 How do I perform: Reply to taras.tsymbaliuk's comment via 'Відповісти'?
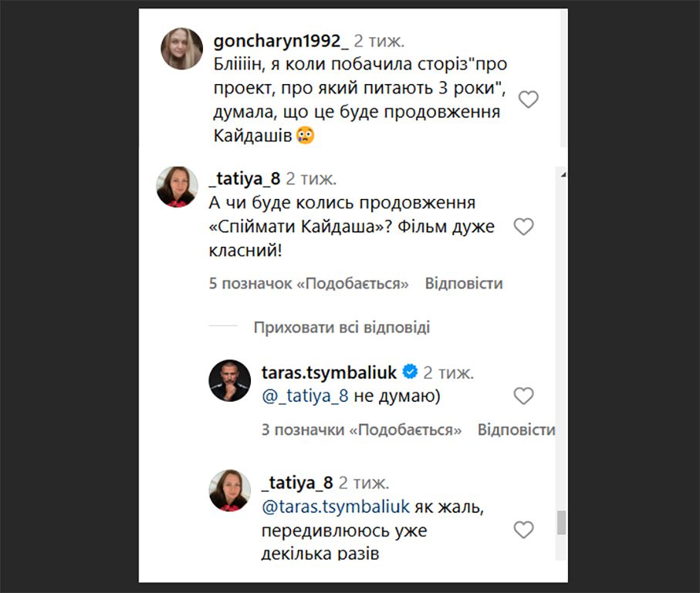pos(516,430)
